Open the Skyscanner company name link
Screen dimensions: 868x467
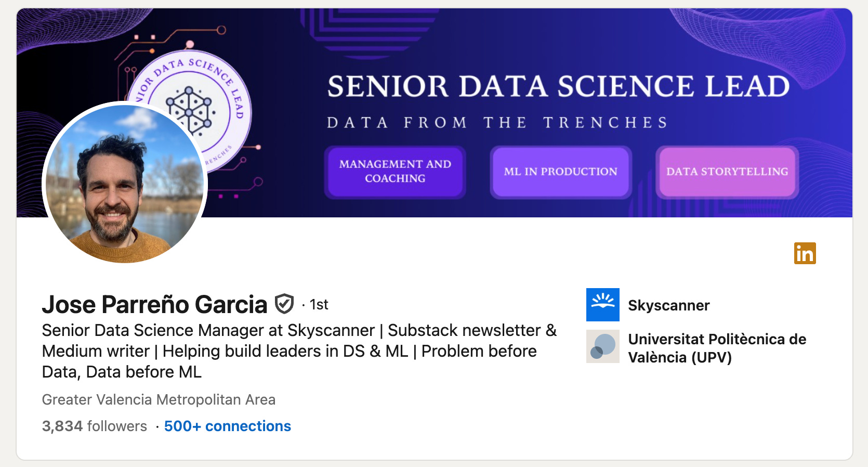click(668, 305)
